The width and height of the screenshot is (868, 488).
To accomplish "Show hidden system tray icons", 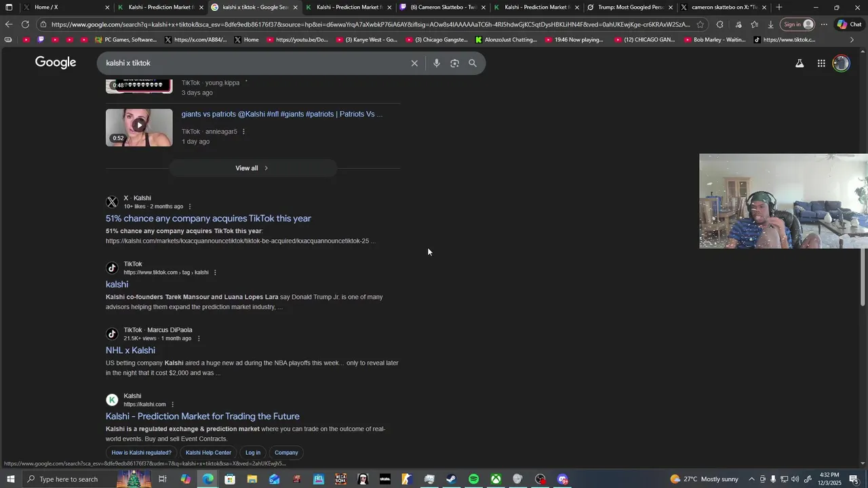I will (x=751, y=479).
